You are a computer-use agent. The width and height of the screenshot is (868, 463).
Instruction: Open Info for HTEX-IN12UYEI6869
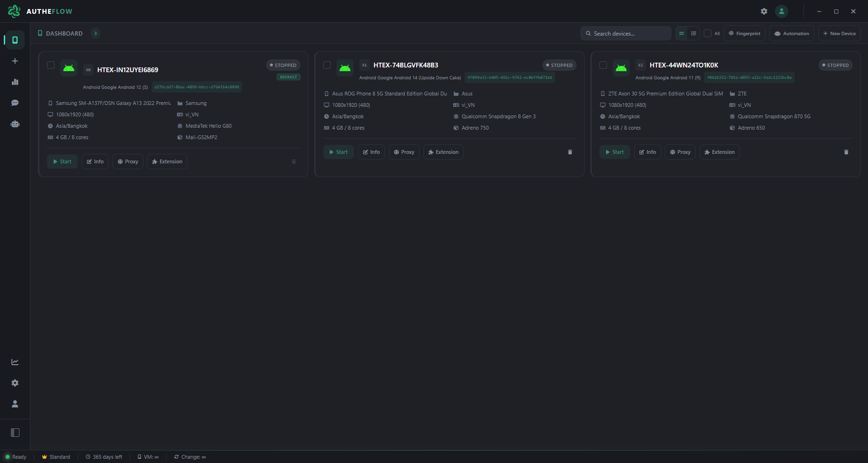(x=95, y=161)
